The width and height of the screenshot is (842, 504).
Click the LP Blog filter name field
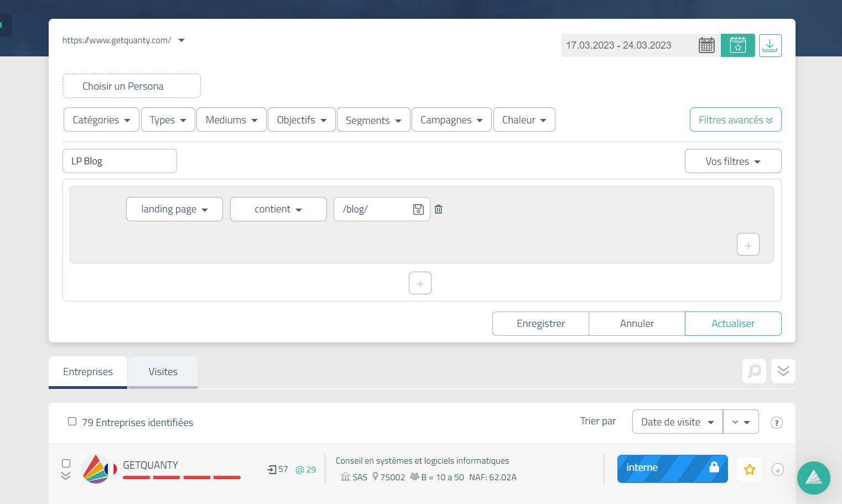click(x=119, y=162)
